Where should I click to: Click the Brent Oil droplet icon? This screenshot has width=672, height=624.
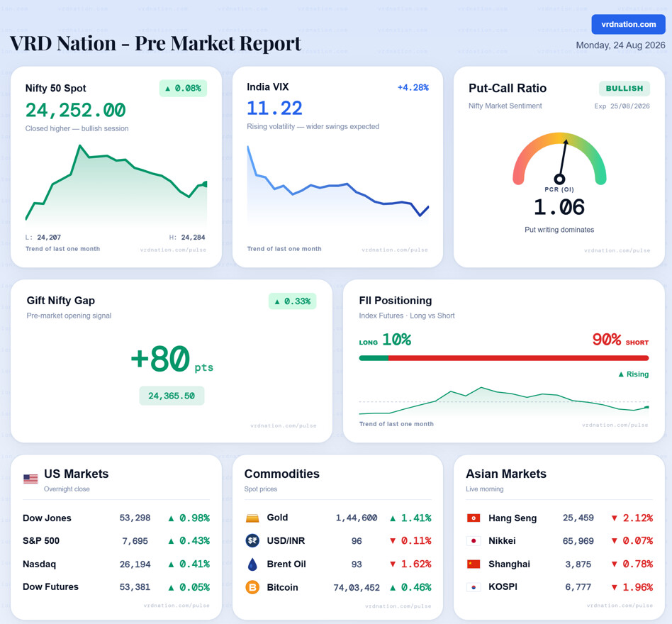point(252,564)
